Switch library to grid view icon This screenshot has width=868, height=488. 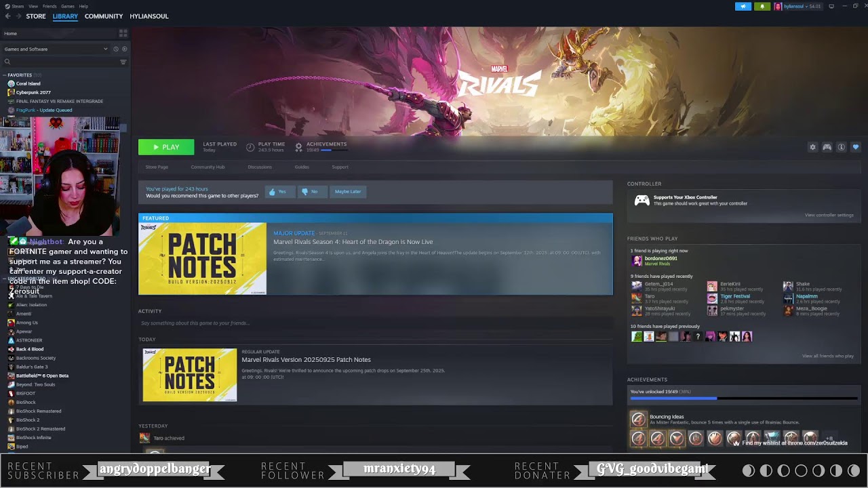pyautogui.click(x=123, y=33)
